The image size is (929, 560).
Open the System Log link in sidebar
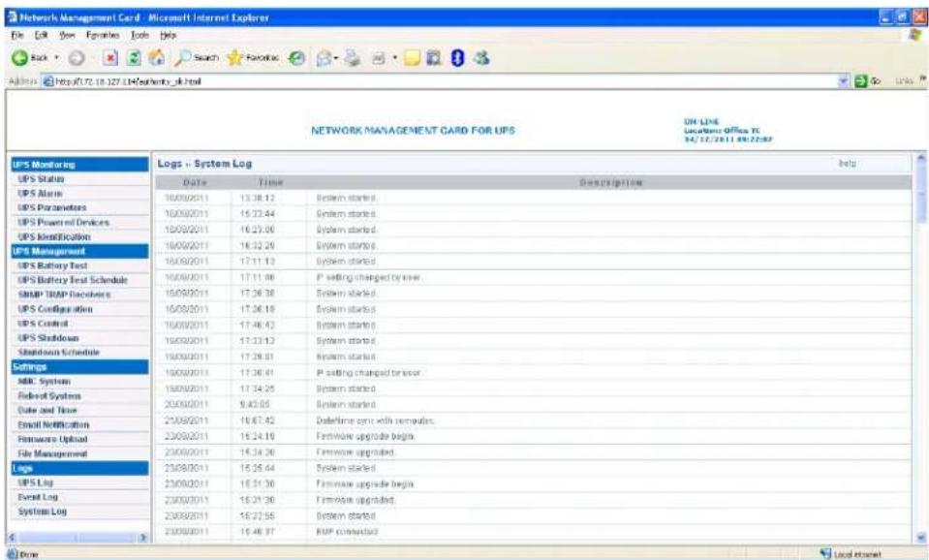coord(42,512)
